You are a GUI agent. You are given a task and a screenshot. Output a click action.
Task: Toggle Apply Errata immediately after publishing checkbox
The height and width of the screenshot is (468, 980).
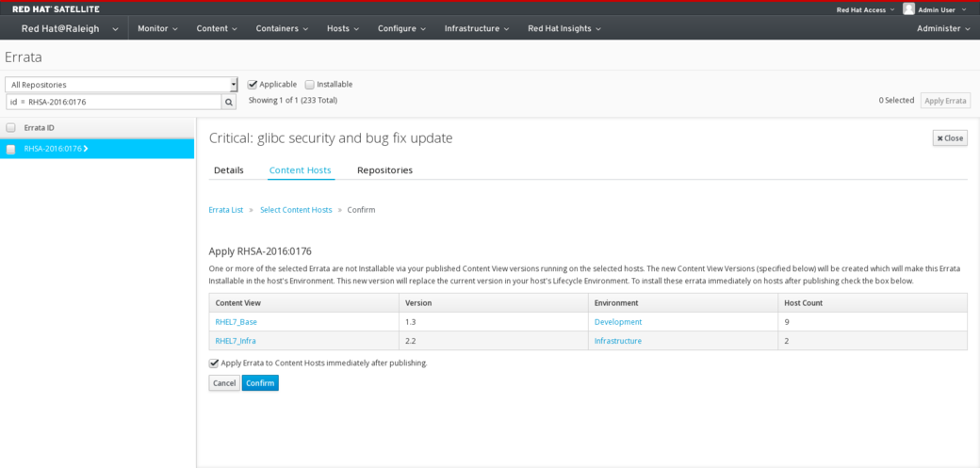pos(214,363)
